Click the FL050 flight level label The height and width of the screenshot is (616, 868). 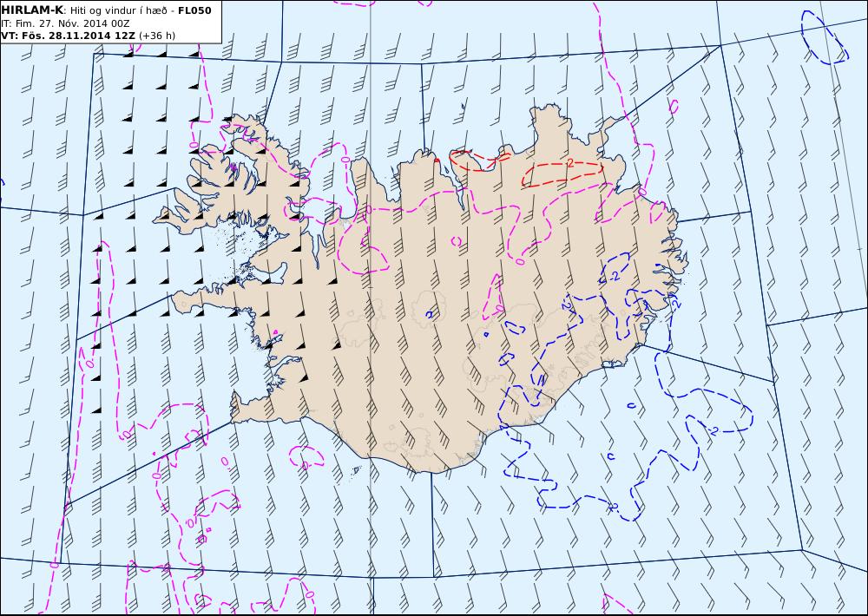point(194,10)
